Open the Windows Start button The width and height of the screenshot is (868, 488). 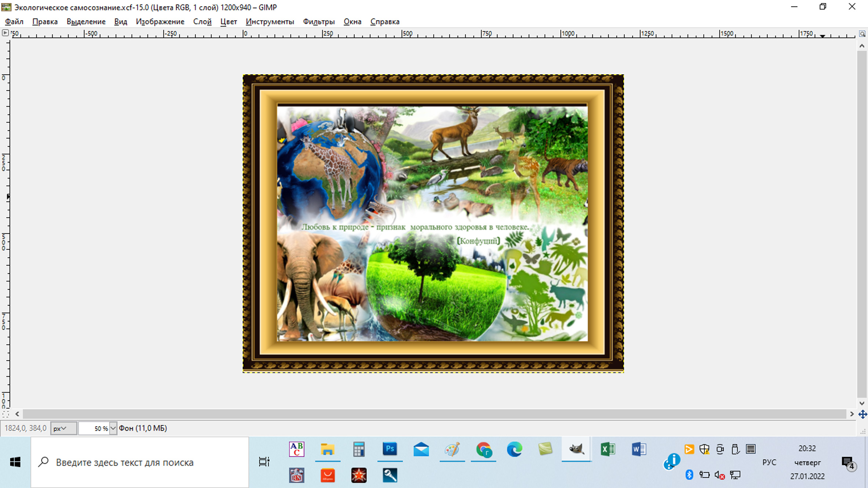pyautogui.click(x=15, y=462)
